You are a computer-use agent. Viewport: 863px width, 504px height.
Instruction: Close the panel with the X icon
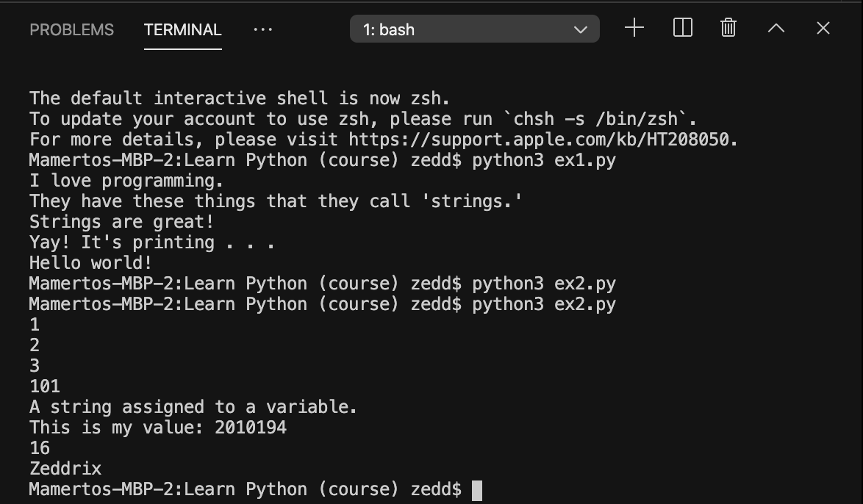[823, 28]
